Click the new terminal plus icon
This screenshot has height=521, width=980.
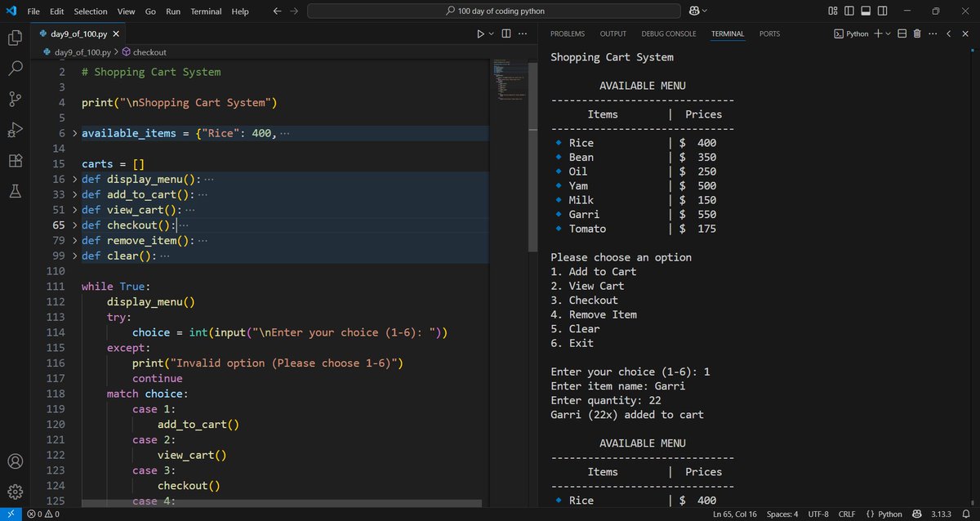click(x=878, y=33)
